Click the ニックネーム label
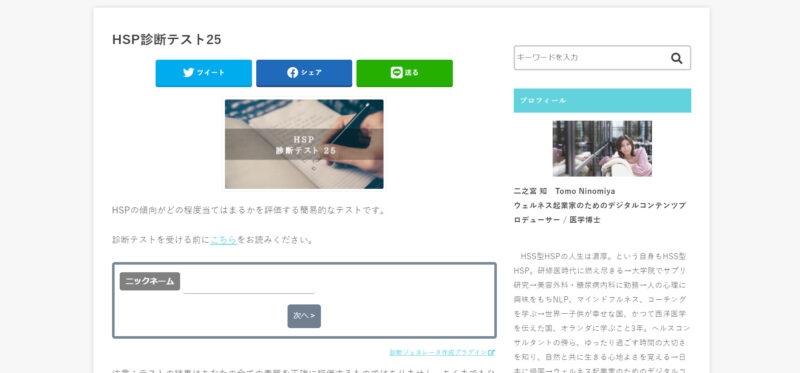 pyautogui.click(x=150, y=281)
